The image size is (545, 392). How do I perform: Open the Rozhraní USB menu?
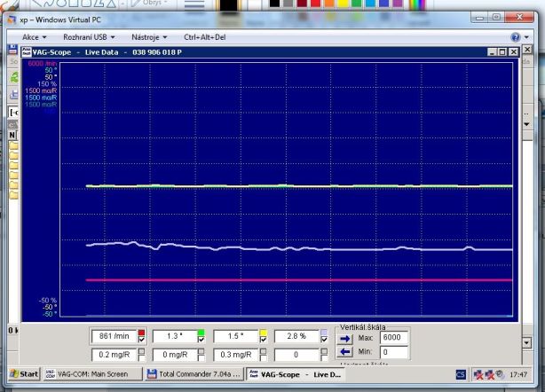89,37
